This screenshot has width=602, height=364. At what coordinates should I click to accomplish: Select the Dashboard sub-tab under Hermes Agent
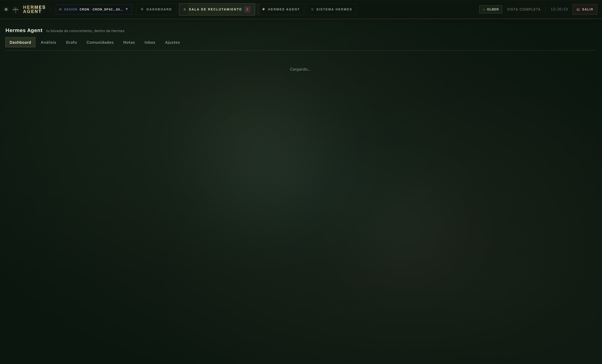point(20,42)
